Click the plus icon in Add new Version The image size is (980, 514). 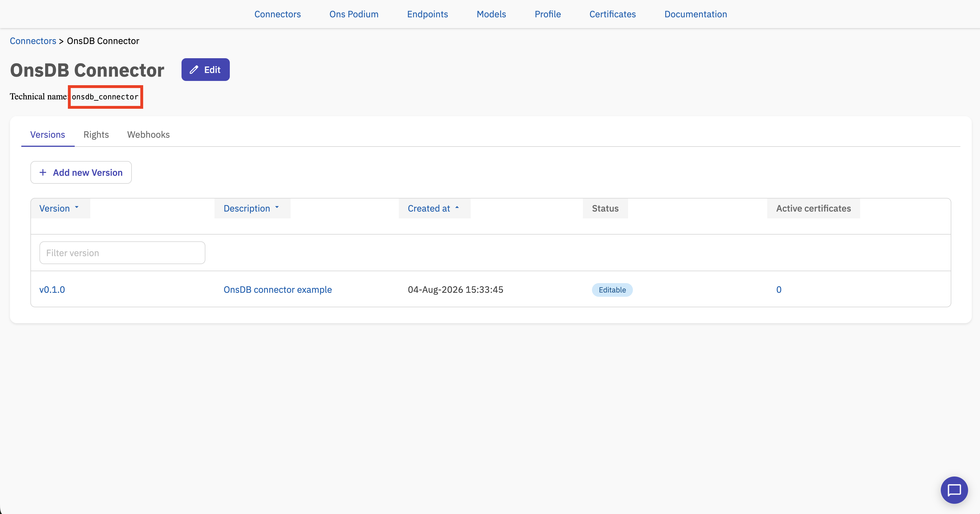pyautogui.click(x=43, y=172)
